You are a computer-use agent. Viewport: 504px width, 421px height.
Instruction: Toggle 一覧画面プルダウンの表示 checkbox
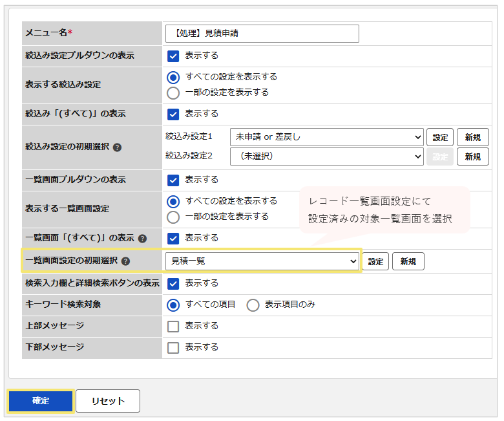173,180
